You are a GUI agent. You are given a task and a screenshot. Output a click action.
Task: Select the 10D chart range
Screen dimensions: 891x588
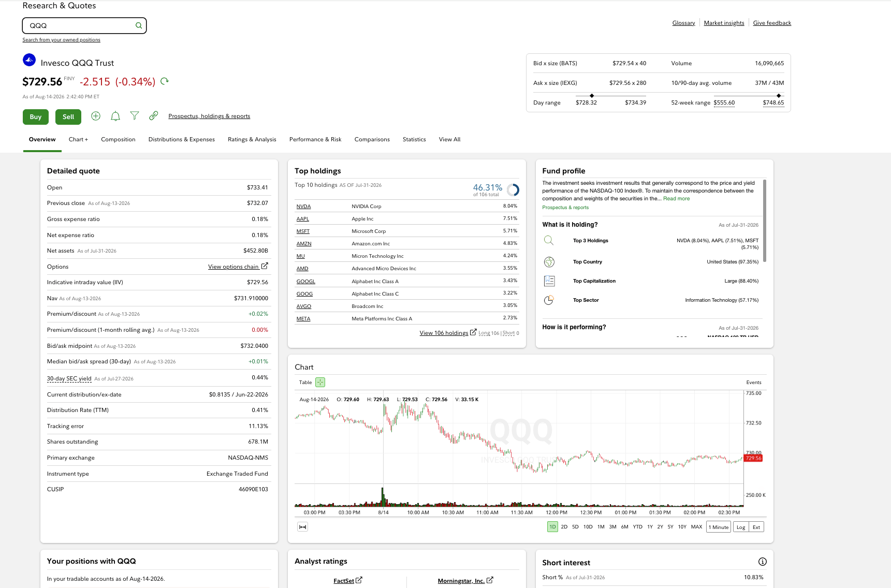[588, 527]
